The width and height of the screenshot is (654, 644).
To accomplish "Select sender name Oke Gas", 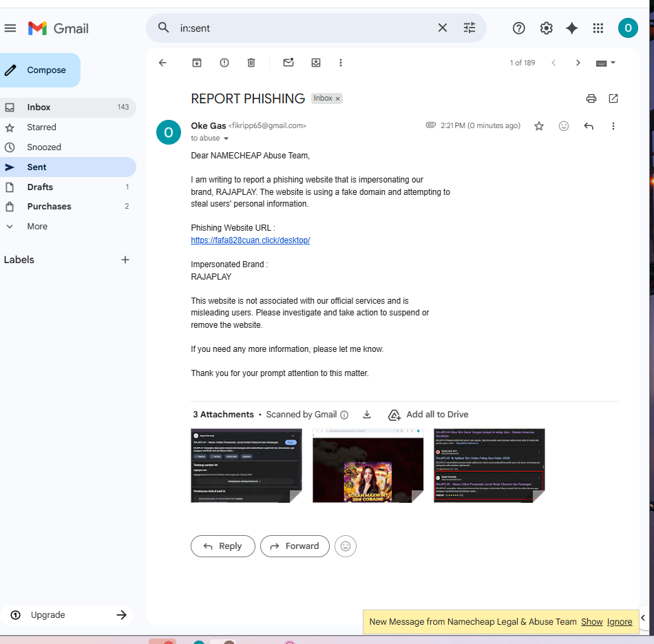I will (208, 125).
